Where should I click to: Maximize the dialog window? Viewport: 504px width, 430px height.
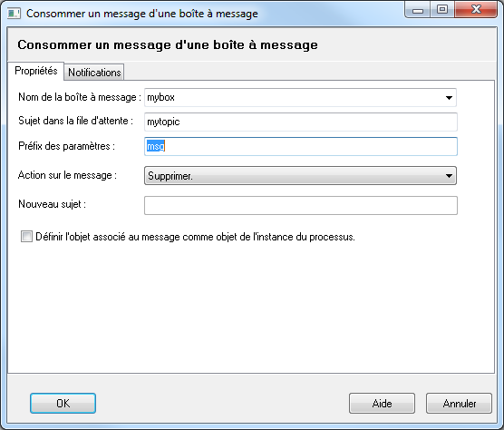(x=442, y=9)
